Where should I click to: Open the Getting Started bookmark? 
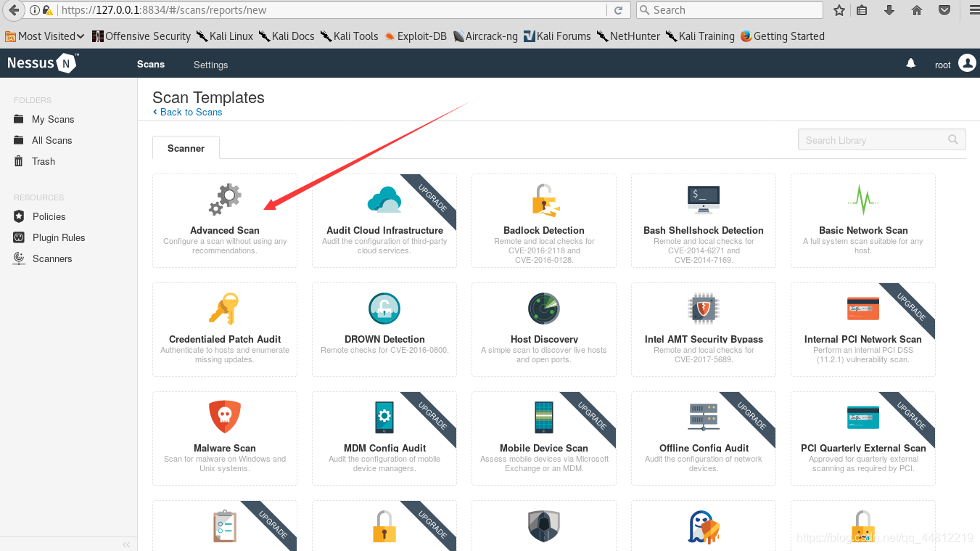(x=782, y=36)
